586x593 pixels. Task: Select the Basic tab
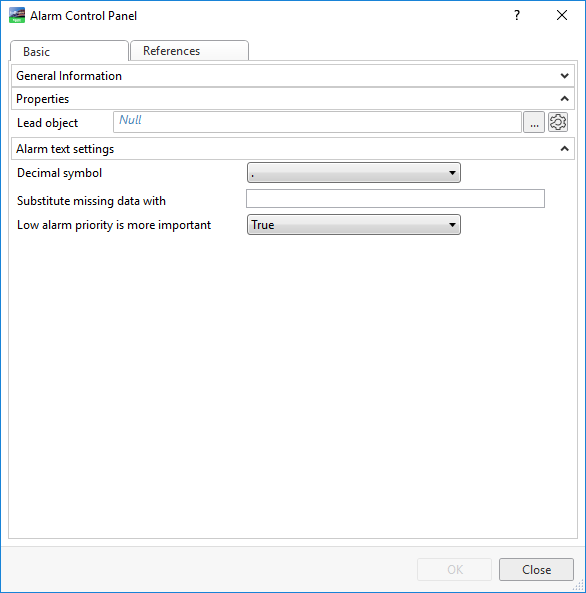69,51
